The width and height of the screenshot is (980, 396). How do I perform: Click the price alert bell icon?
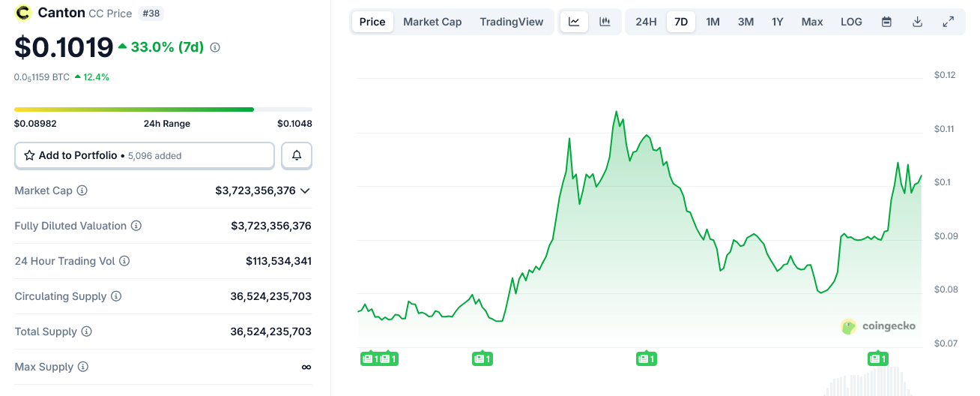click(x=297, y=155)
